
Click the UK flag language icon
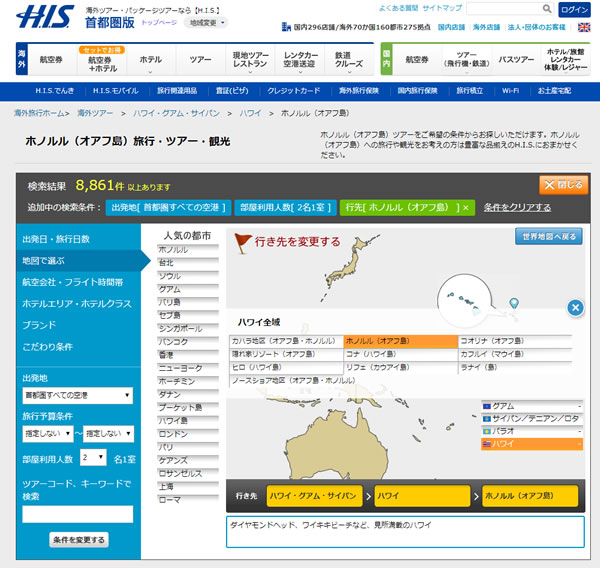click(x=583, y=27)
